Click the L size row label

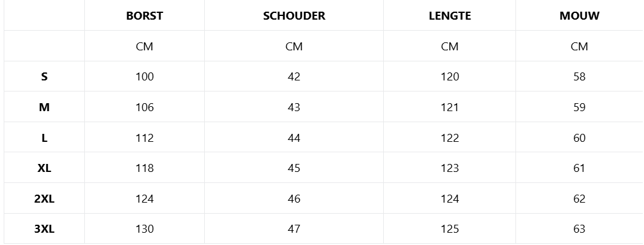tap(44, 138)
